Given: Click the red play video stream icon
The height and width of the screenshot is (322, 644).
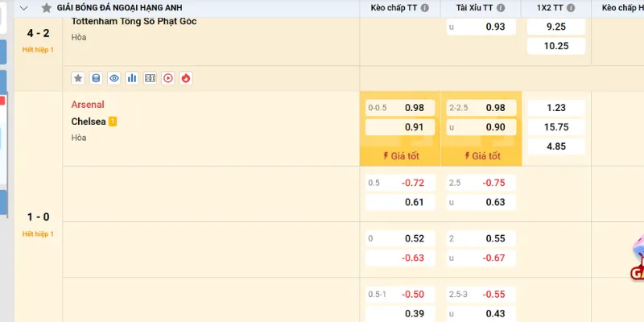Looking at the screenshot, I should pyautogui.click(x=167, y=78).
